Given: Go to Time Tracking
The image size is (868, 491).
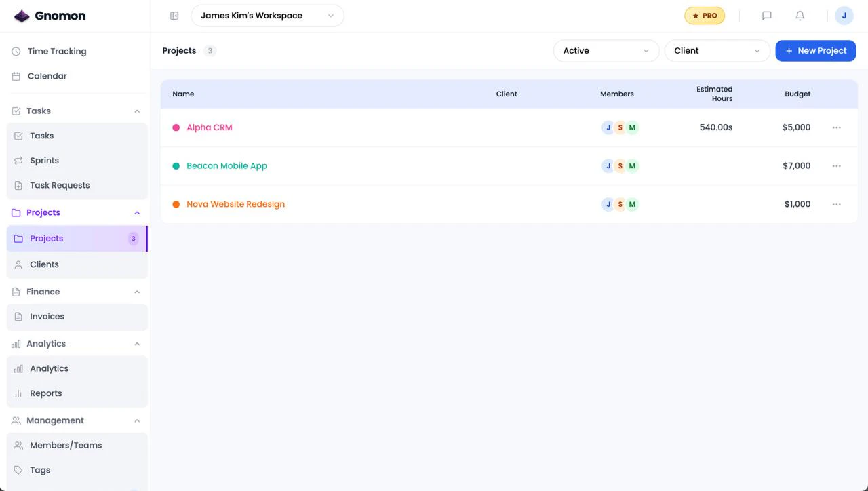Looking at the screenshot, I should point(57,51).
